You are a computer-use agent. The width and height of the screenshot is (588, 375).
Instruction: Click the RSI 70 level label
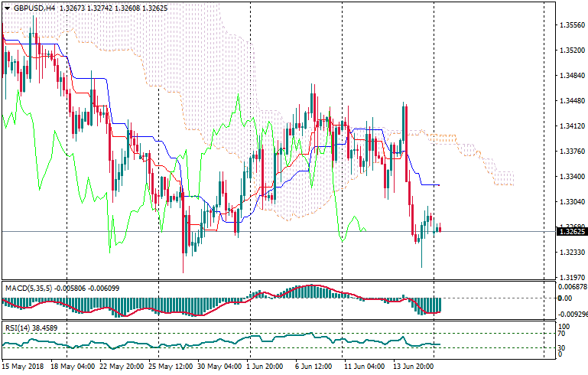560,334
